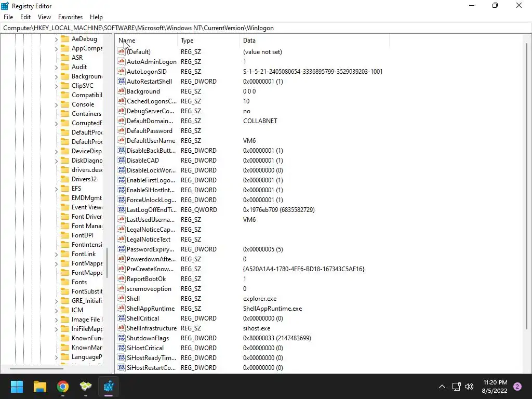Image resolution: width=532 pixels, height=399 pixels.
Task: Open the Windows Start menu
Action: (x=17, y=387)
